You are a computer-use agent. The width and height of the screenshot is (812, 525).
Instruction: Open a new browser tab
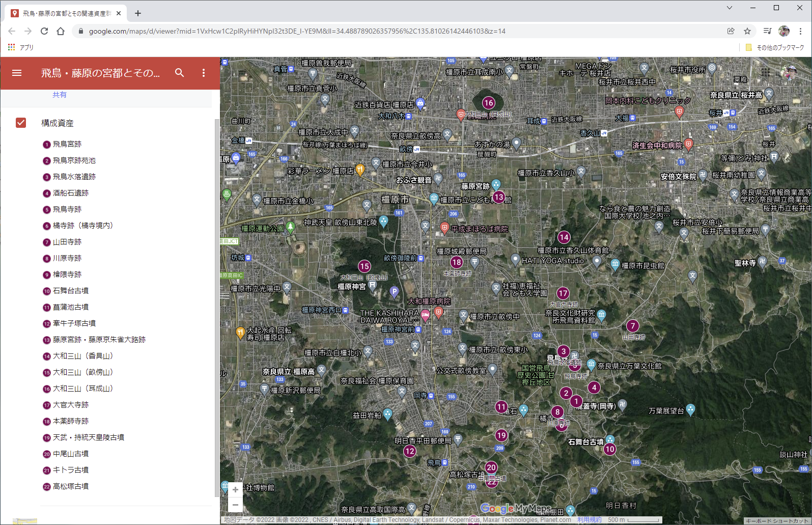(x=138, y=13)
